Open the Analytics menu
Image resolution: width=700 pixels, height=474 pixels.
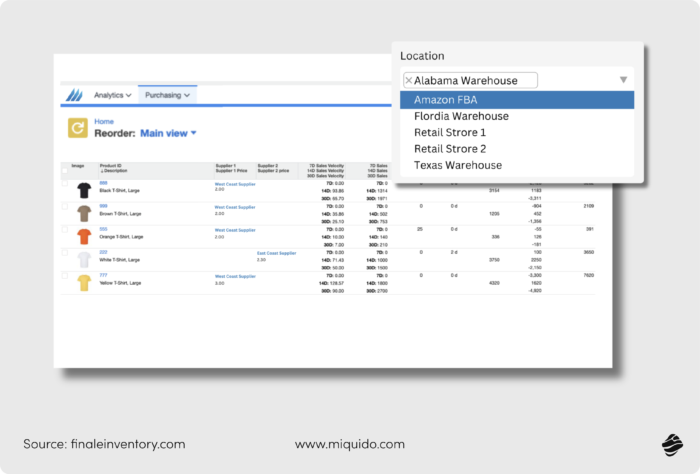tap(112, 95)
